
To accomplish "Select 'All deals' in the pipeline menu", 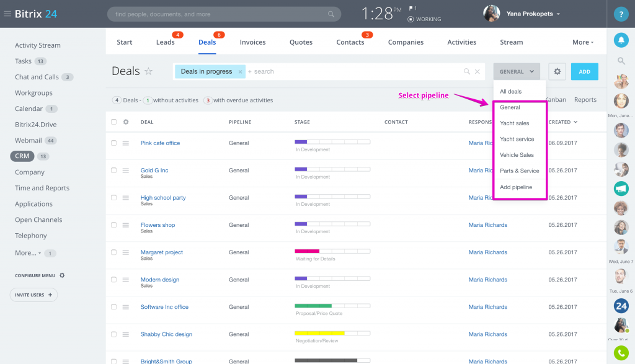I will [x=511, y=92].
